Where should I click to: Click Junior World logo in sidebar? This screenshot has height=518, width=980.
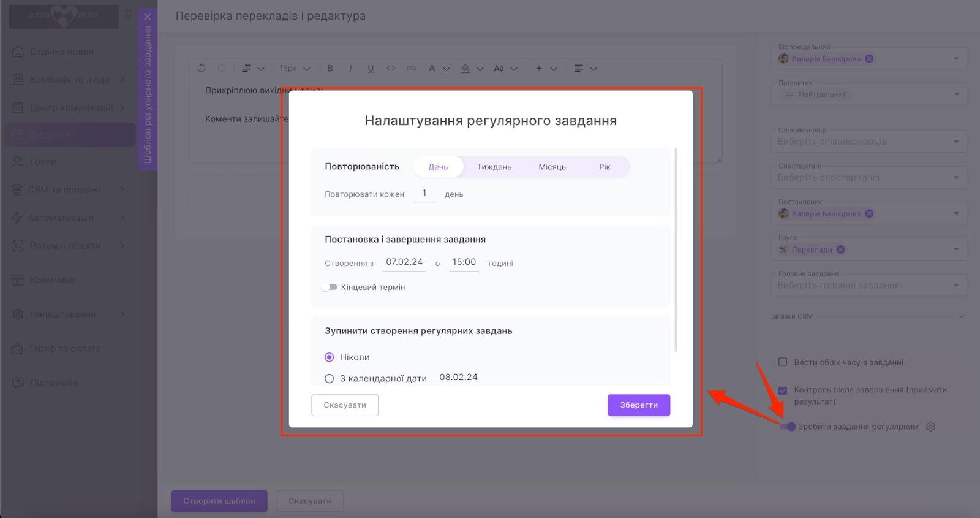coord(64,16)
